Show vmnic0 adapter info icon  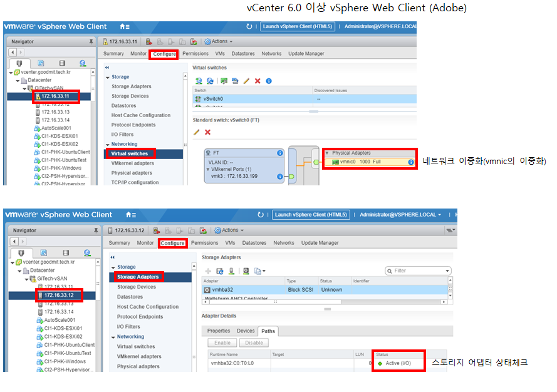click(x=411, y=162)
